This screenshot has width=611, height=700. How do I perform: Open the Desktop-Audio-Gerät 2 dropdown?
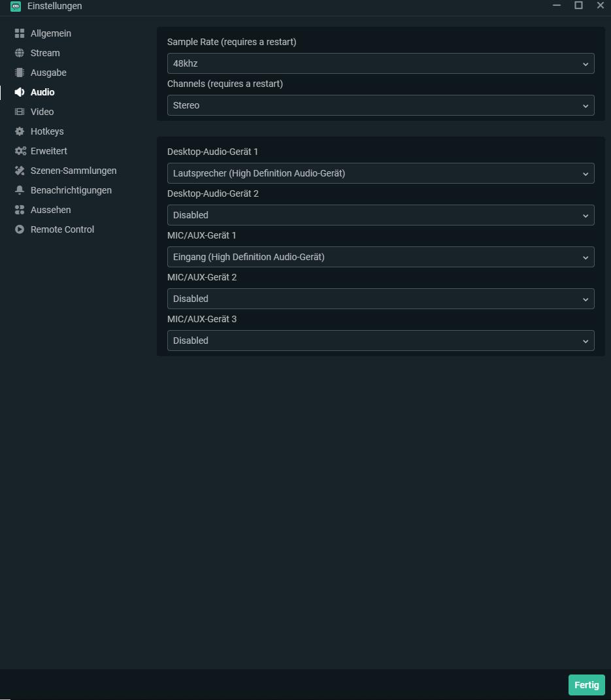point(380,215)
